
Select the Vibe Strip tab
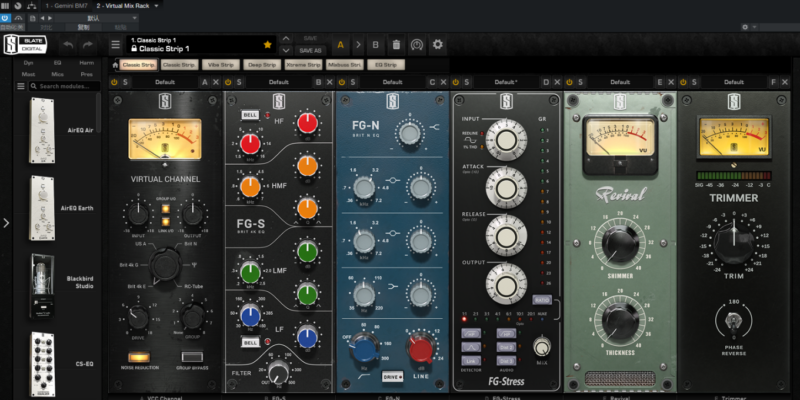(220, 65)
